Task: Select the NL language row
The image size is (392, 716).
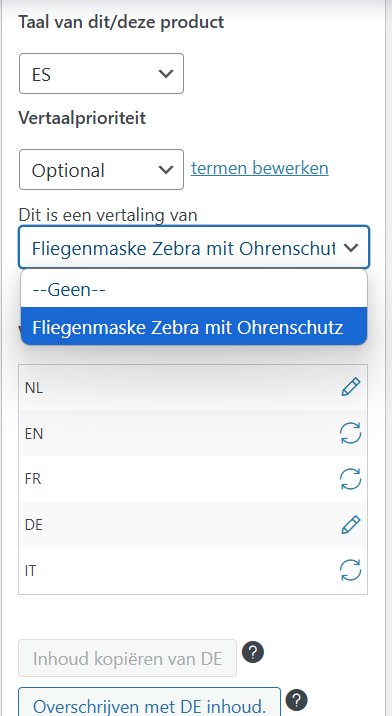Action: 193,388
